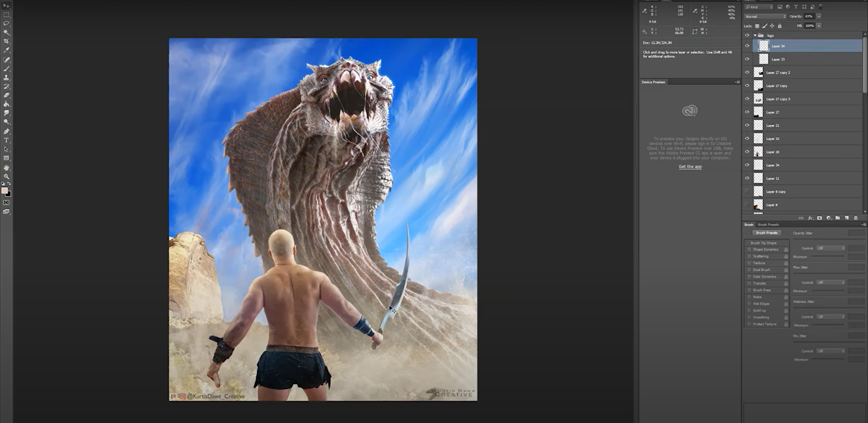The width and height of the screenshot is (868, 423).
Task: Select the Magic Wand tool
Action: 6,33
